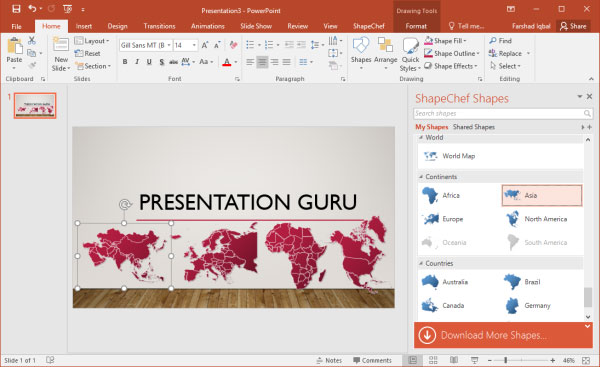Toggle underline formatting
The image size is (600, 367).
click(x=149, y=62)
